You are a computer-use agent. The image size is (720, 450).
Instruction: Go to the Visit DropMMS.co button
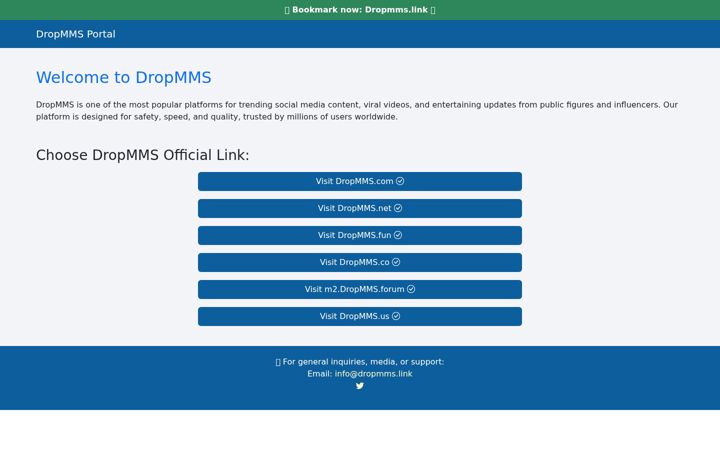pyautogui.click(x=360, y=262)
